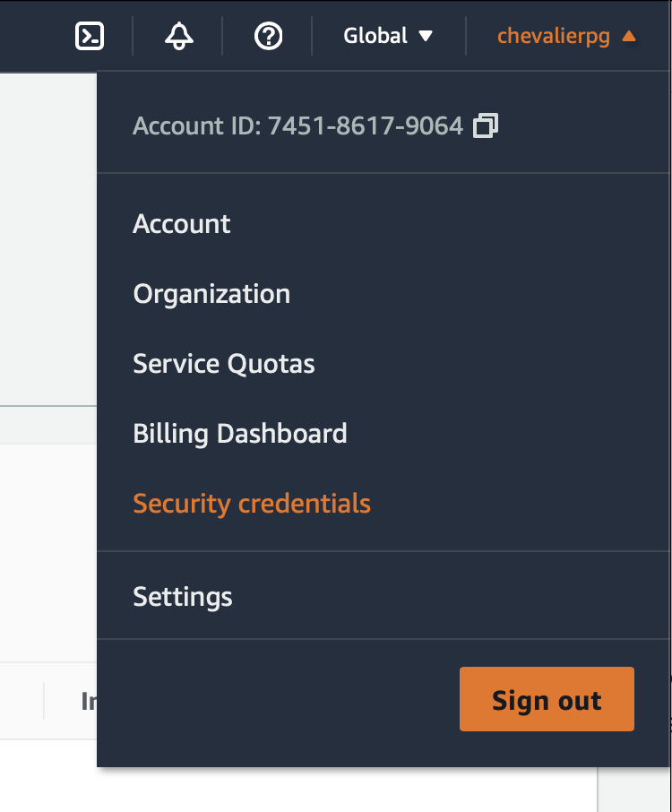Open the Organization menu item

point(211,294)
